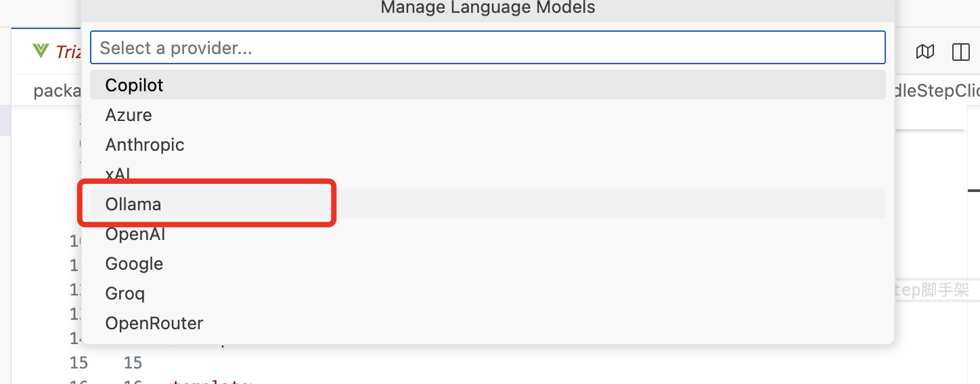
Task: Pick Google as language model provider
Action: (x=134, y=264)
